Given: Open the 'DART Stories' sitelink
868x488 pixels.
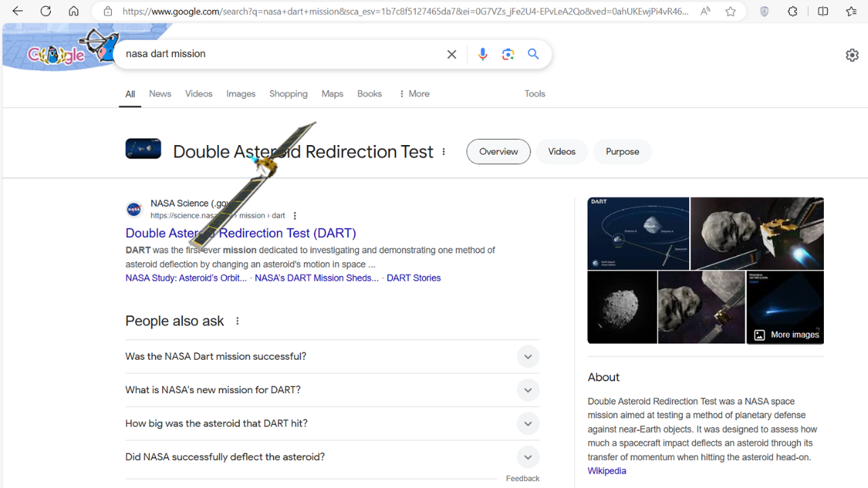Looking at the screenshot, I should (x=414, y=278).
